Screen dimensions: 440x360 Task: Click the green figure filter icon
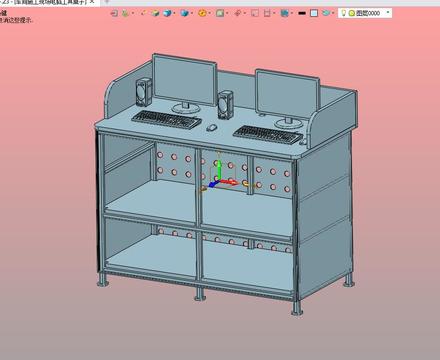(125, 13)
